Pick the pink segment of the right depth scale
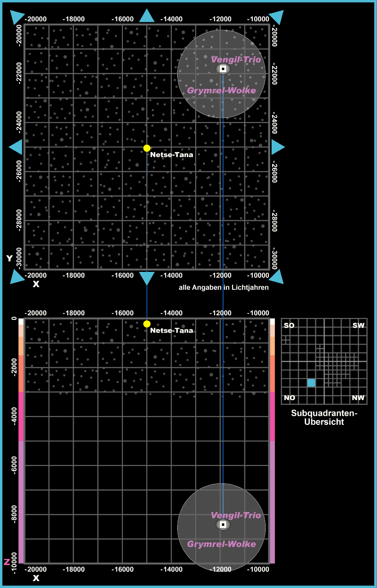The image size is (377, 588). click(272, 416)
